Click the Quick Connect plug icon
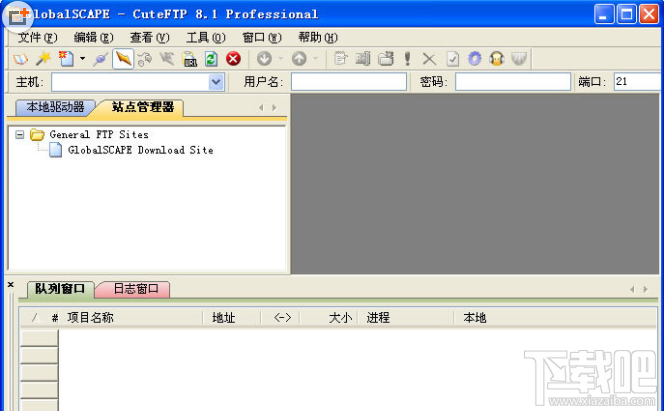The image size is (664, 411). (x=100, y=58)
